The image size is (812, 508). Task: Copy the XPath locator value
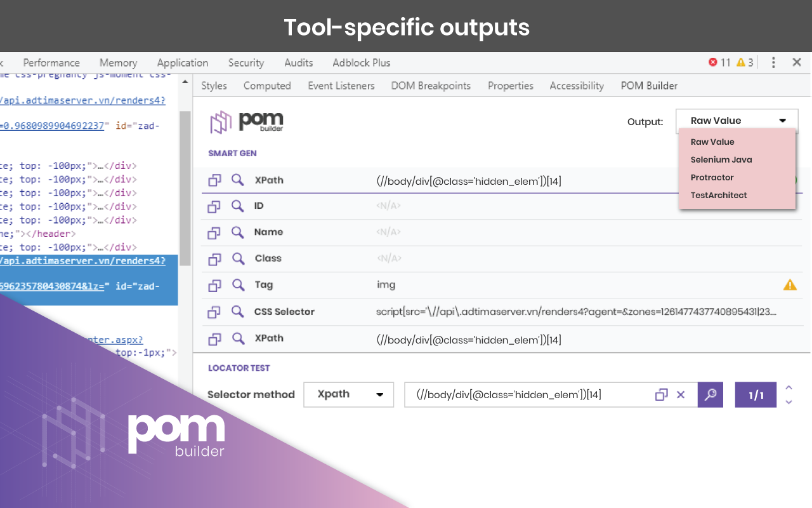pos(214,180)
